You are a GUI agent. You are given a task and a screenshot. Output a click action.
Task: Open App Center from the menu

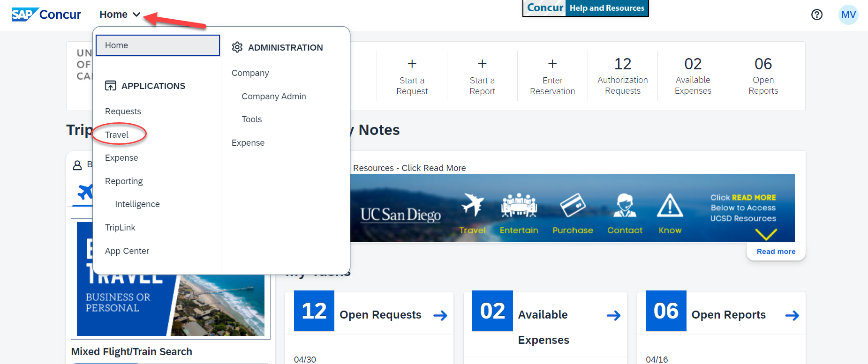[x=127, y=251]
